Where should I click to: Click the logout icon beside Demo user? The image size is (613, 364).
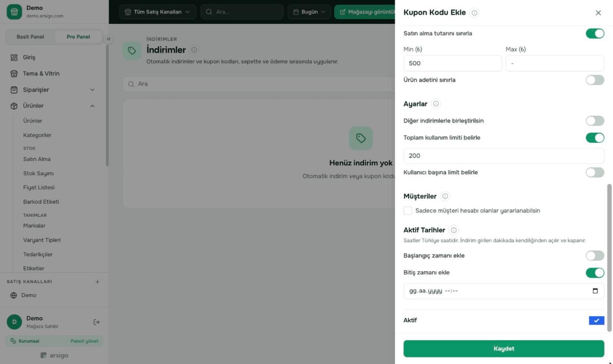tap(97, 322)
